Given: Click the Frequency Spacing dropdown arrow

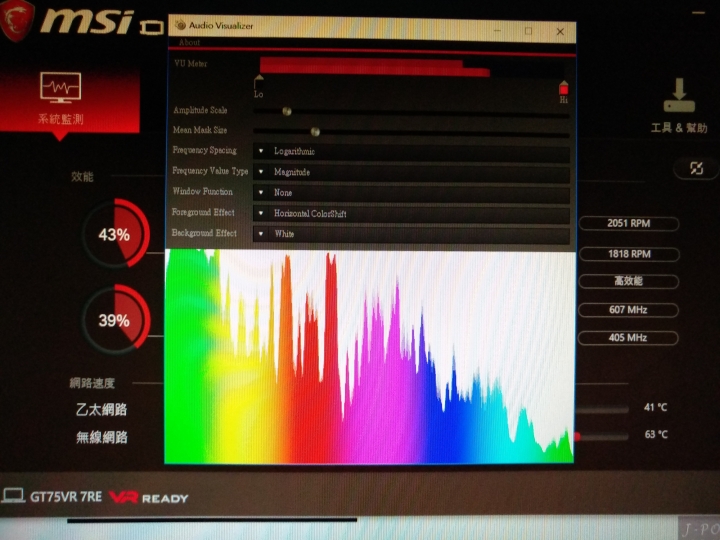Looking at the screenshot, I should 261,151.
